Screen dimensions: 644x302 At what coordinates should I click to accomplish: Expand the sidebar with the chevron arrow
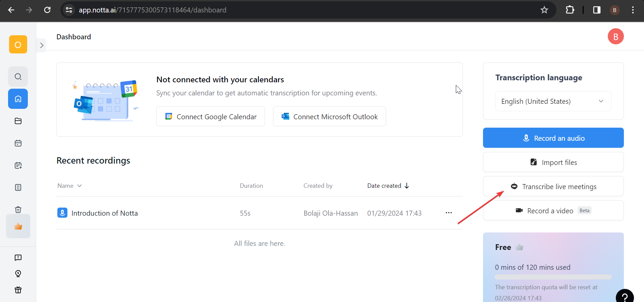point(42,45)
